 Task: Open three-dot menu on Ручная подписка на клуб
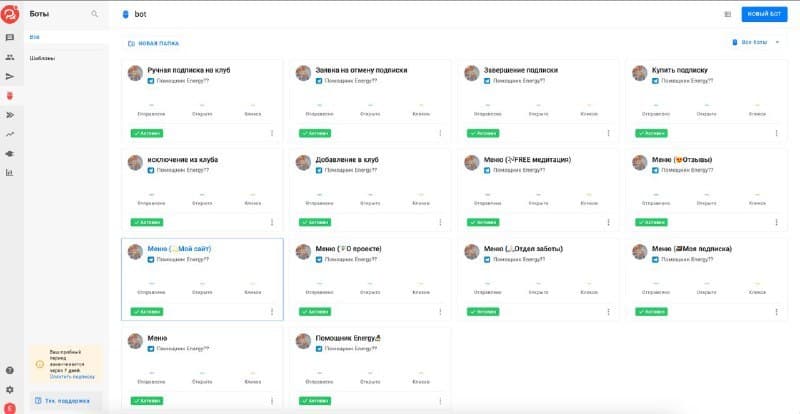pyautogui.click(x=272, y=133)
